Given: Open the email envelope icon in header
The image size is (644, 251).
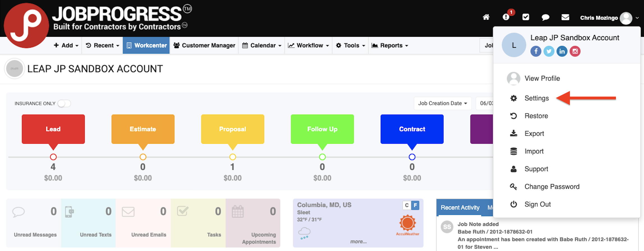Looking at the screenshot, I should click(x=565, y=17).
